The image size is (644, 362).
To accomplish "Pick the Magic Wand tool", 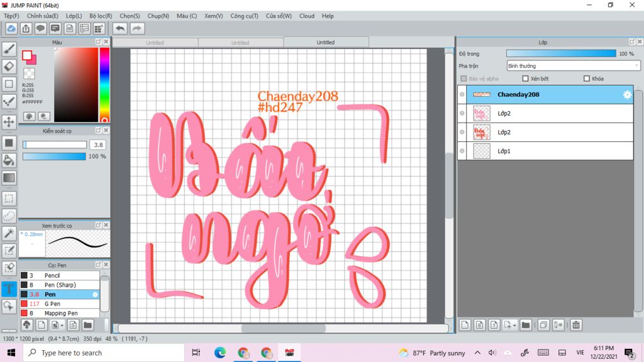I will 9,233.
